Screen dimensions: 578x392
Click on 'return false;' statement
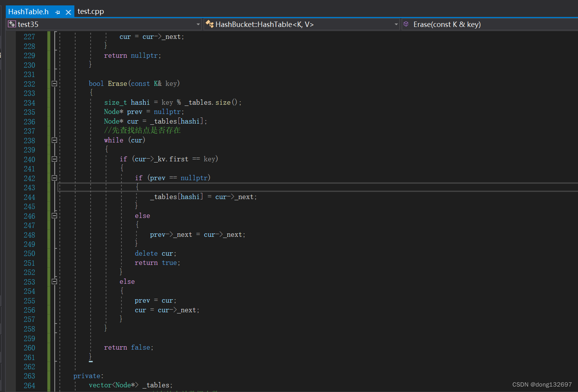129,347
